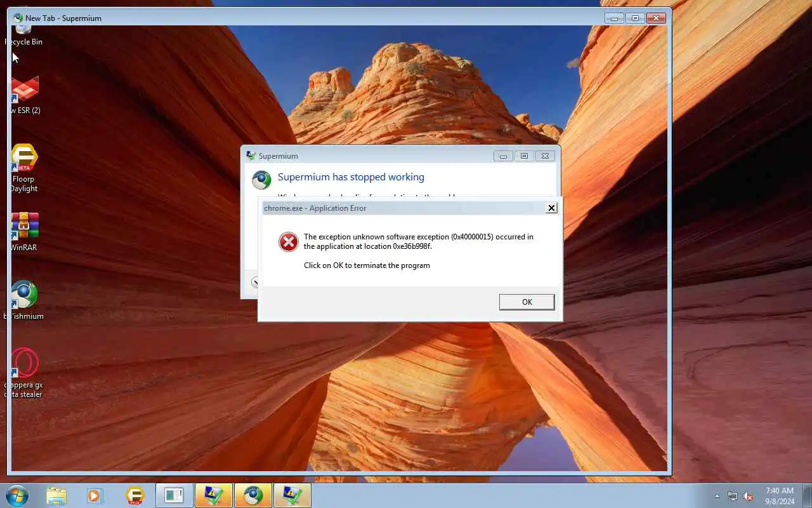Click 'Click on OK to terminate the program' text

[x=367, y=265]
